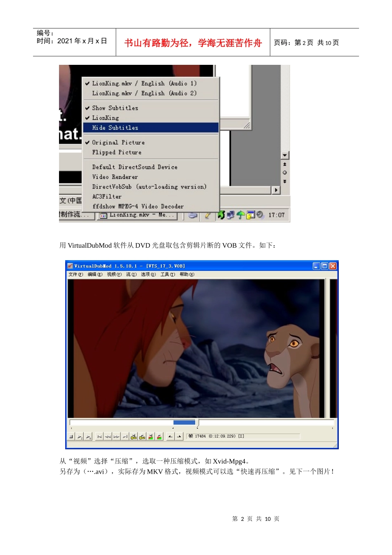Step one frame backward
This screenshot has height=555, width=392.
click(108, 436)
